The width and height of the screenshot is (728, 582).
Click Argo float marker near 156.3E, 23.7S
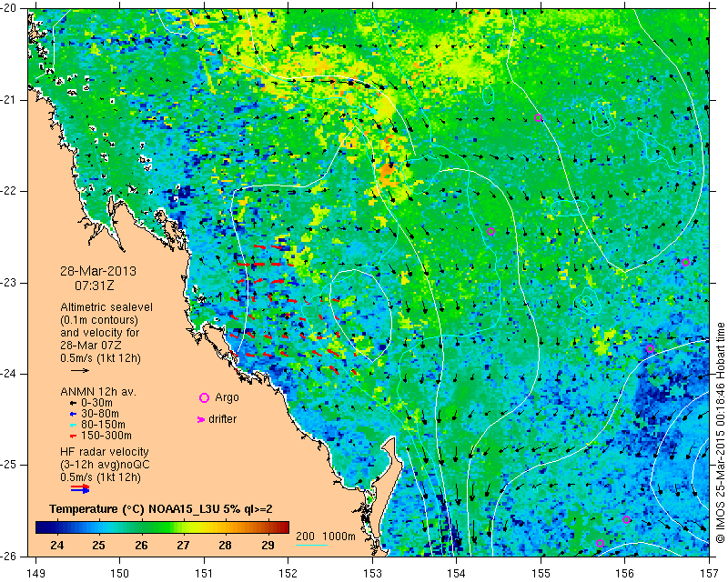click(x=650, y=349)
